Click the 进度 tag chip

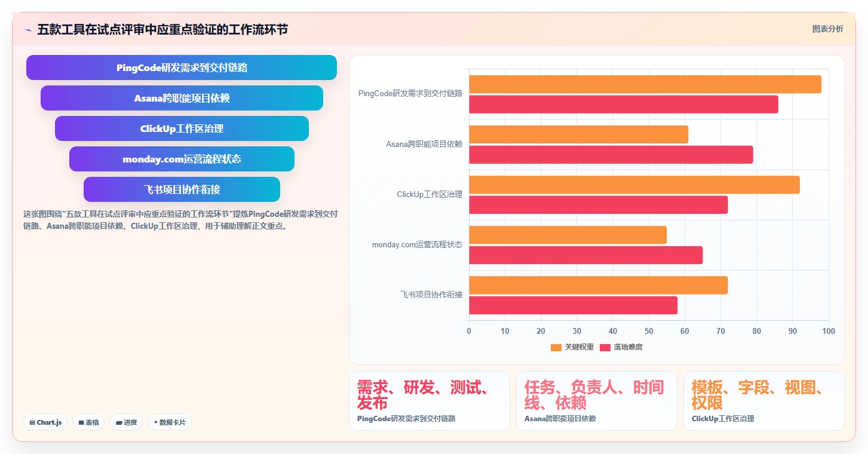[126, 422]
